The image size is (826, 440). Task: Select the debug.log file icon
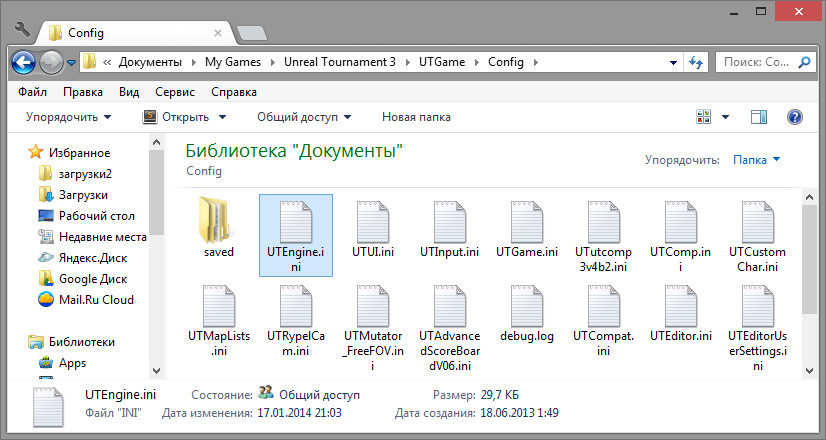527,306
